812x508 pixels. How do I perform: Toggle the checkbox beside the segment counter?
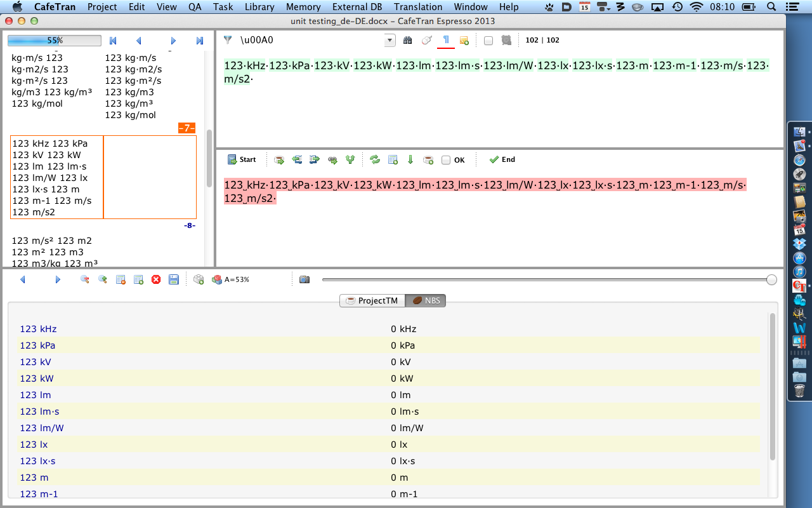pyautogui.click(x=488, y=41)
